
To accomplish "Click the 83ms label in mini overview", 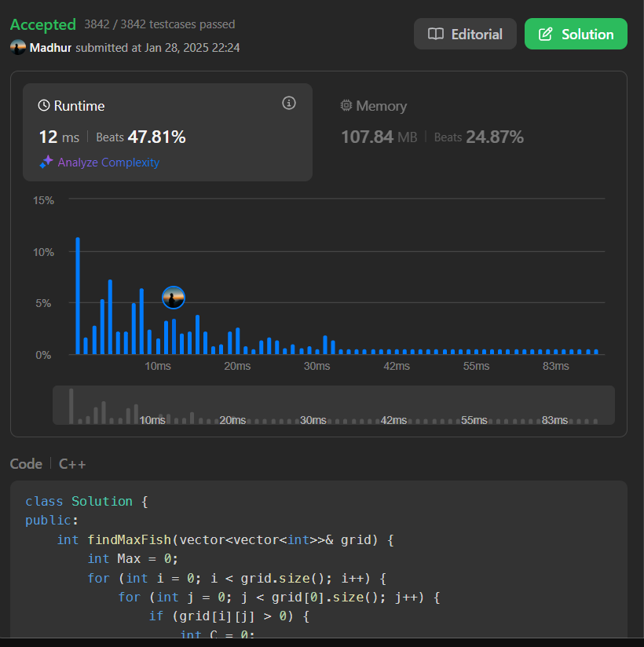I will [554, 420].
